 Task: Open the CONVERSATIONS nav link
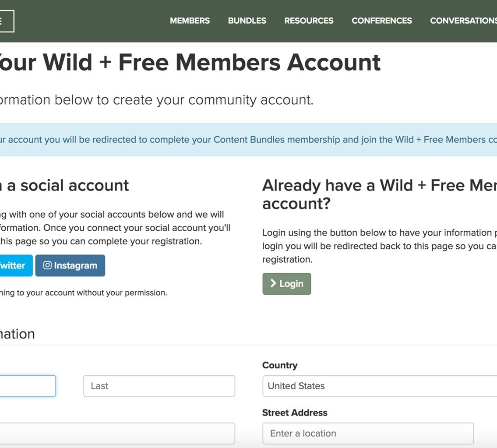click(463, 21)
